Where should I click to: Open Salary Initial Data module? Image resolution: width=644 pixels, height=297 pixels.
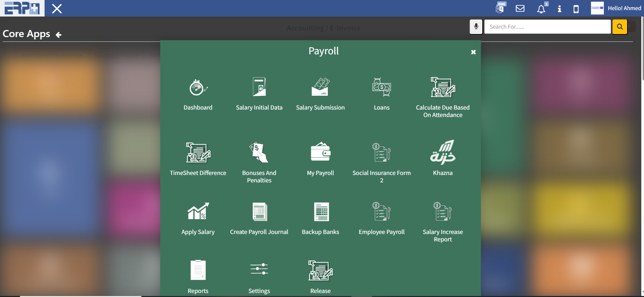[259, 87]
